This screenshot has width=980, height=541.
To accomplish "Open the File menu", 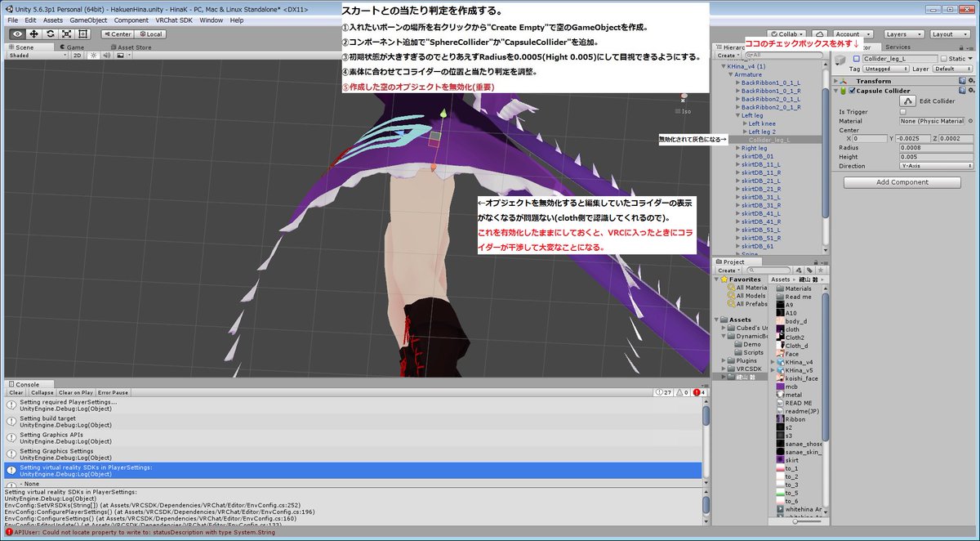I will (11, 20).
